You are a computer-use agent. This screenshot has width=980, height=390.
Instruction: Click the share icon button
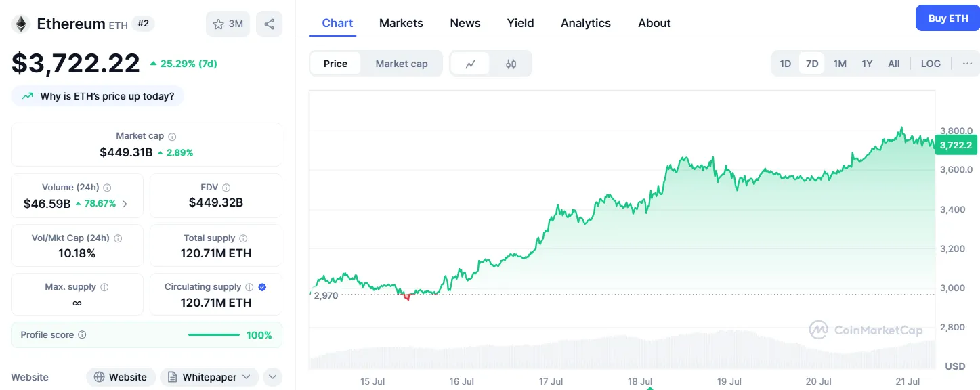pyautogui.click(x=269, y=24)
